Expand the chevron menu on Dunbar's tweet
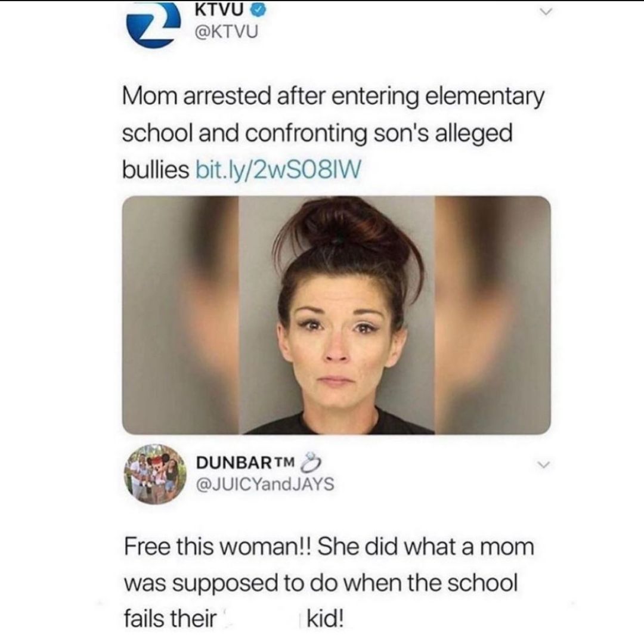The image size is (644, 644). 544,465
